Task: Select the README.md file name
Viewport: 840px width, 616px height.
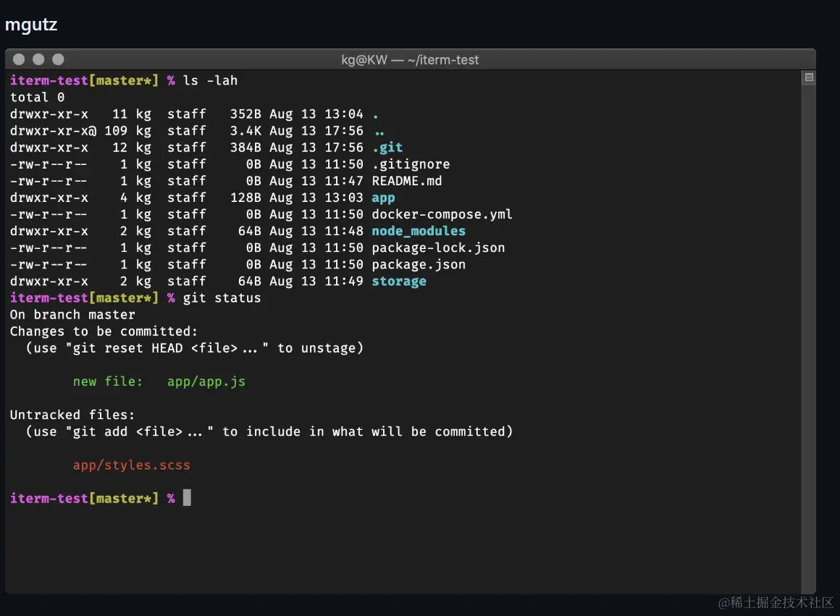Action: tap(407, 181)
